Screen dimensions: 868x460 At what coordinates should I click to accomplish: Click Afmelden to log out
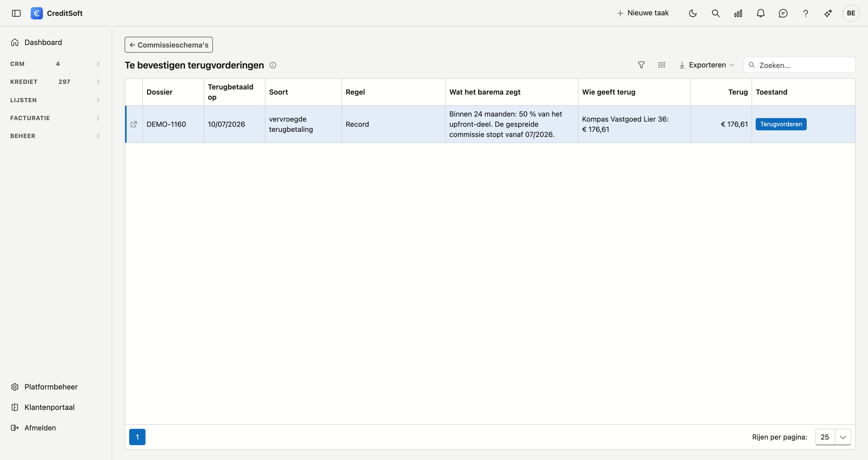tap(33, 428)
